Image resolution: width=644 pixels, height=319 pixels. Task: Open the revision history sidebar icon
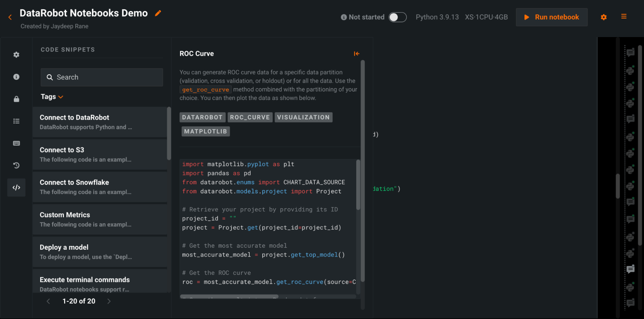[16, 165]
